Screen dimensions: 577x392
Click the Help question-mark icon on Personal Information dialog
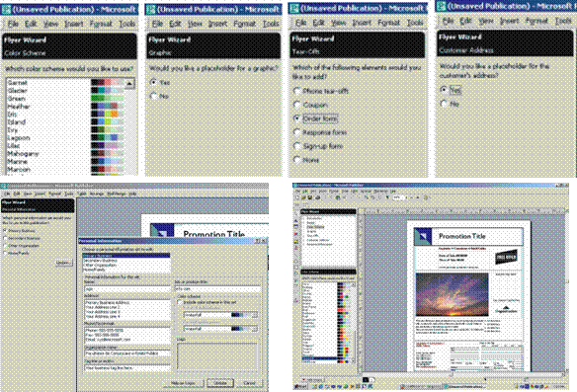(258, 241)
